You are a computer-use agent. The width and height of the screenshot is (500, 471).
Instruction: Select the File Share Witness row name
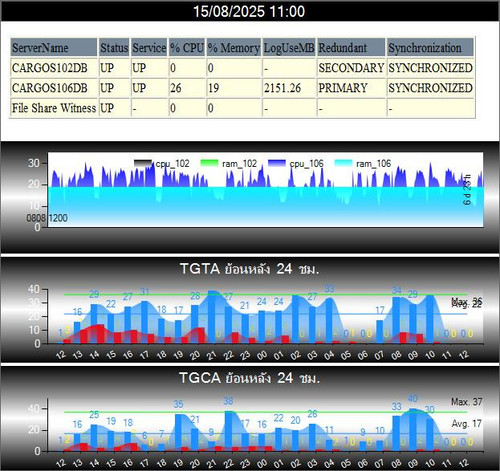point(54,108)
